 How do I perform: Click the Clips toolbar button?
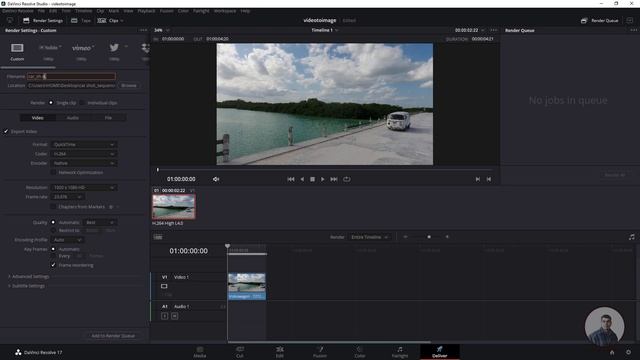point(110,20)
